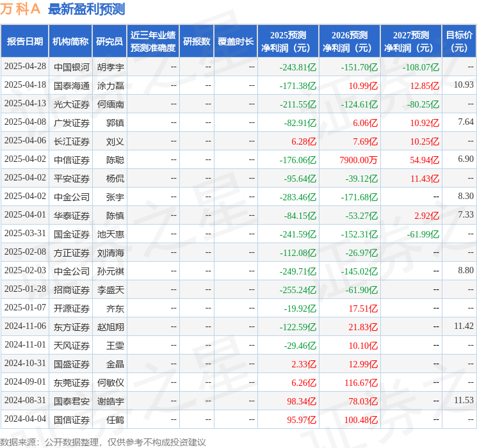Viewport: 477px width, 448px height.
Task: Click the 98.34亿 profit value
Action: pyautogui.click(x=302, y=401)
